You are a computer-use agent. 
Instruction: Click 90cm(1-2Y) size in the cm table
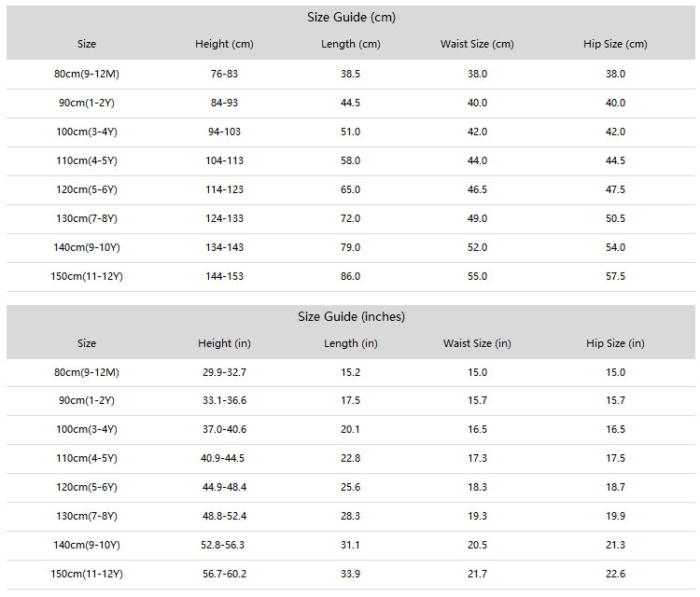(87, 103)
